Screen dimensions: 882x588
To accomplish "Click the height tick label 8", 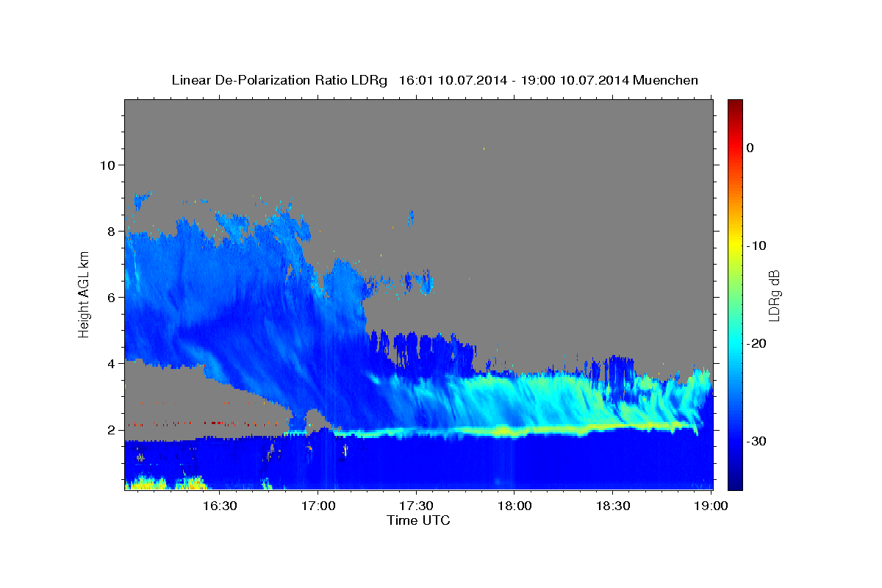I will click(x=112, y=231).
